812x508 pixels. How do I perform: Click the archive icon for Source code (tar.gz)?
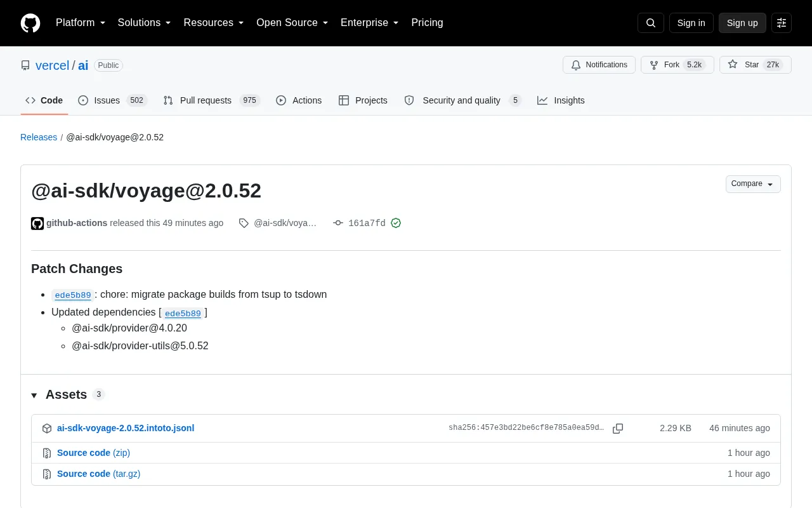pyautogui.click(x=47, y=474)
